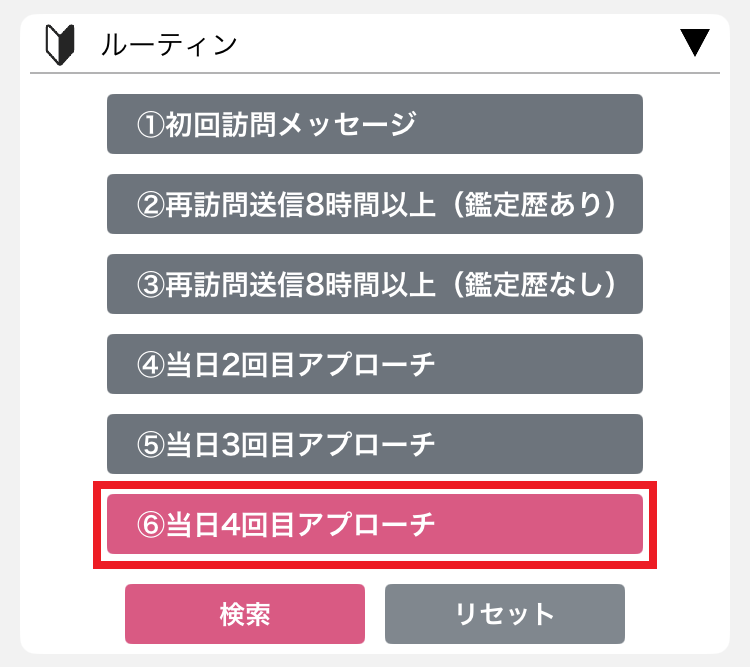
Task: Click the （鑑定歴なし） text in third routine
Action: tap(533, 284)
